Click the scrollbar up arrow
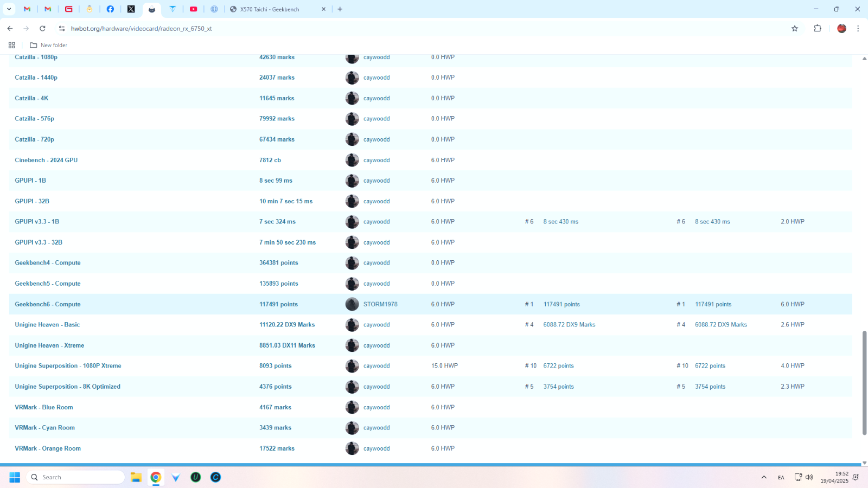Screen dimensions: 868x488 click(864, 58)
